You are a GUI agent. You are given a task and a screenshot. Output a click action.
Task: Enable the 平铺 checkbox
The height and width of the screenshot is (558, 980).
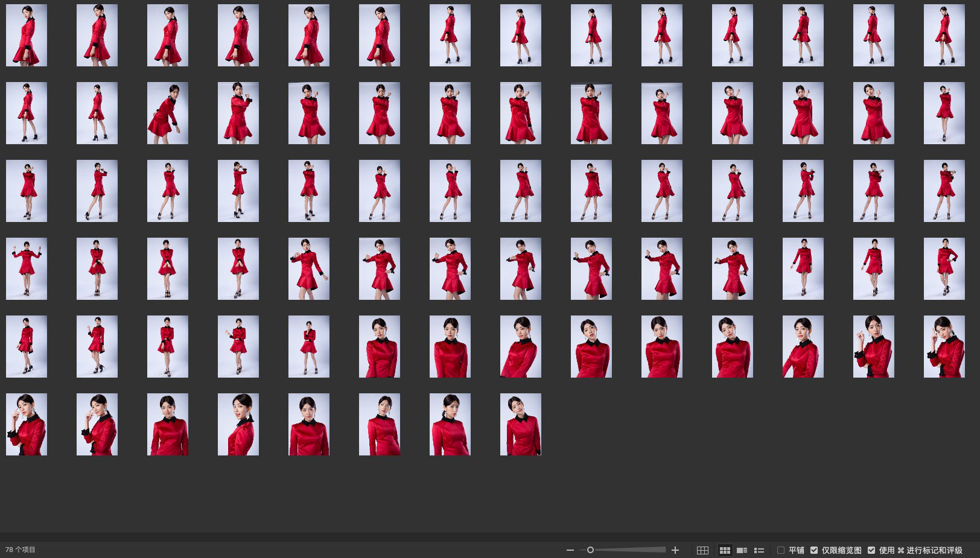781,550
